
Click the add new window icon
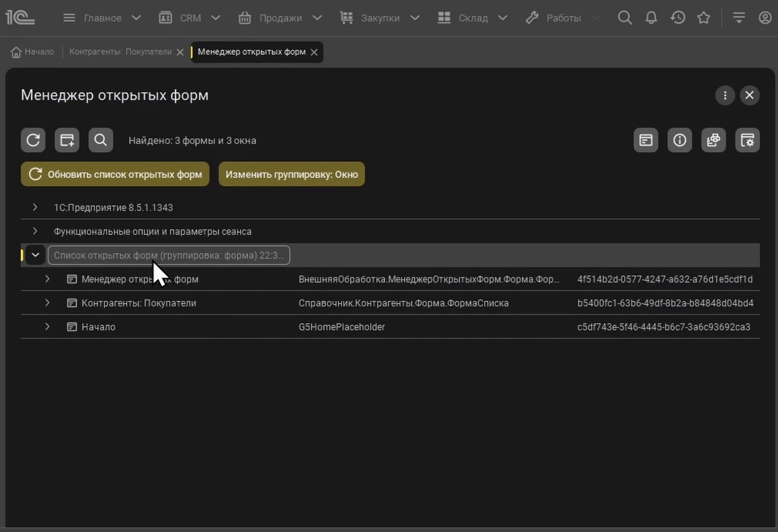tap(67, 140)
